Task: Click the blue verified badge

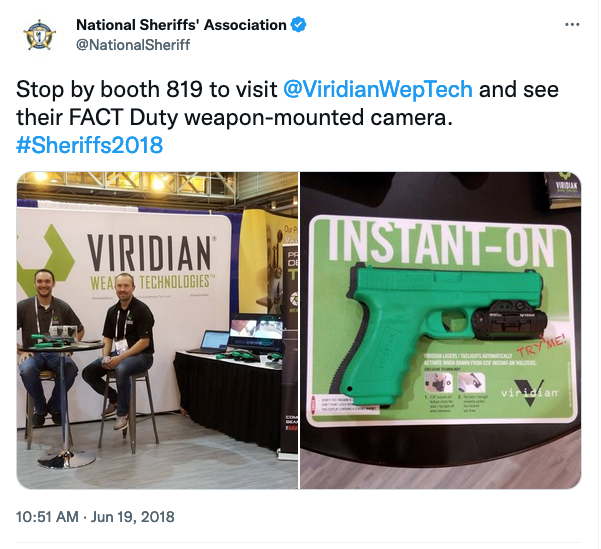Action: (x=298, y=25)
